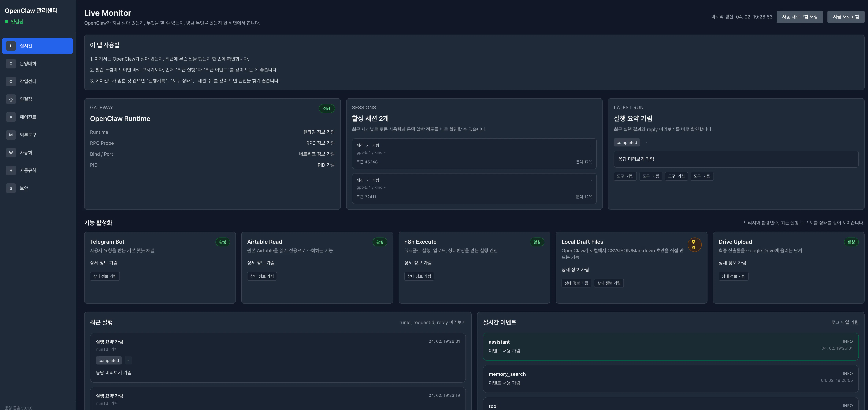Click the {} icon for 연결값

(11, 99)
